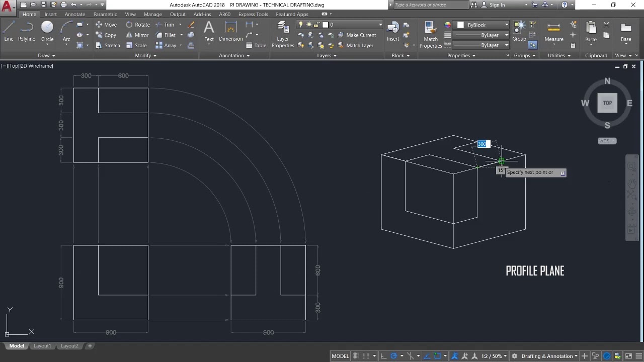
Task: Add new layout with plus button
Action: coord(90,346)
